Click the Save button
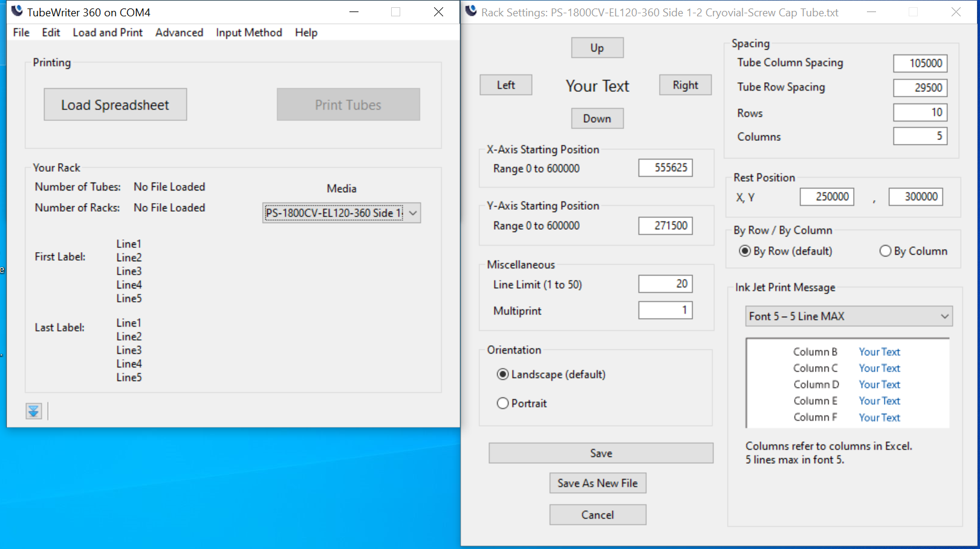Viewport: 980px width, 549px height. tap(601, 453)
